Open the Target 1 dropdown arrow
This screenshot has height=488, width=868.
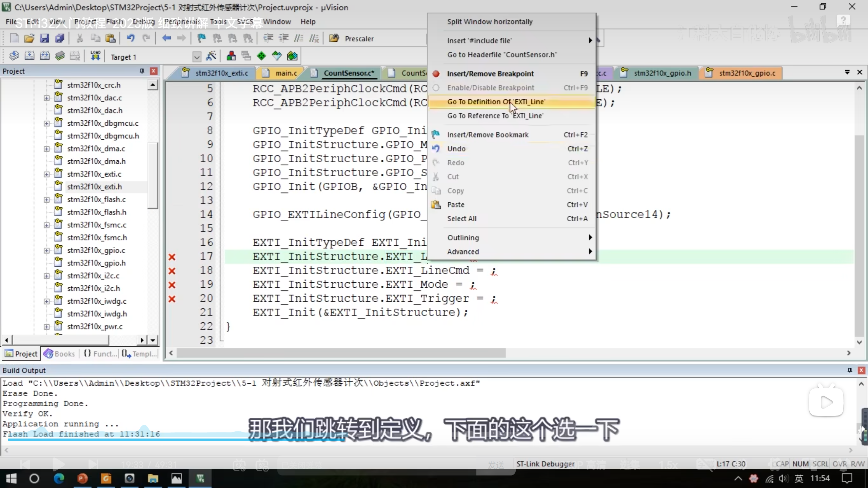pos(196,57)
